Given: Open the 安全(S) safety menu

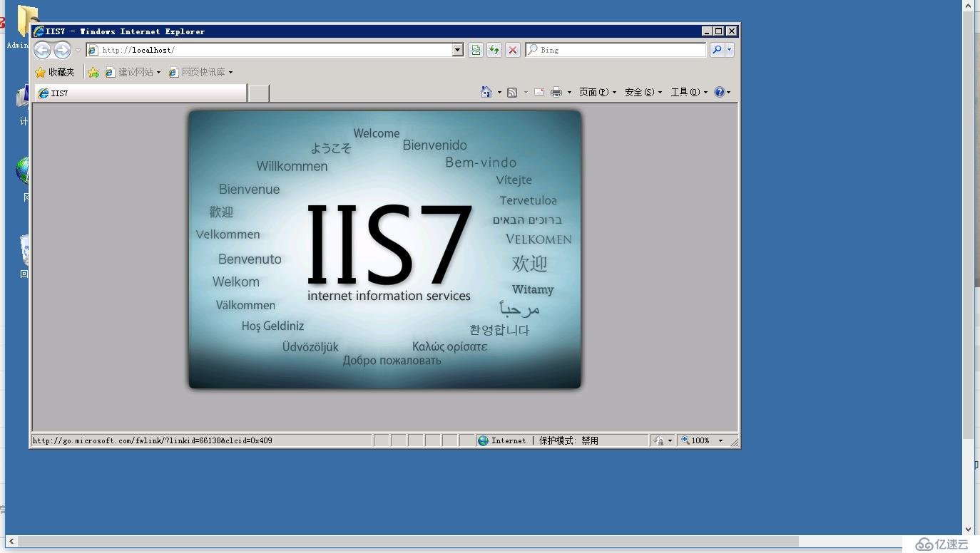Looking at the screenshot, I should (643, 92).
